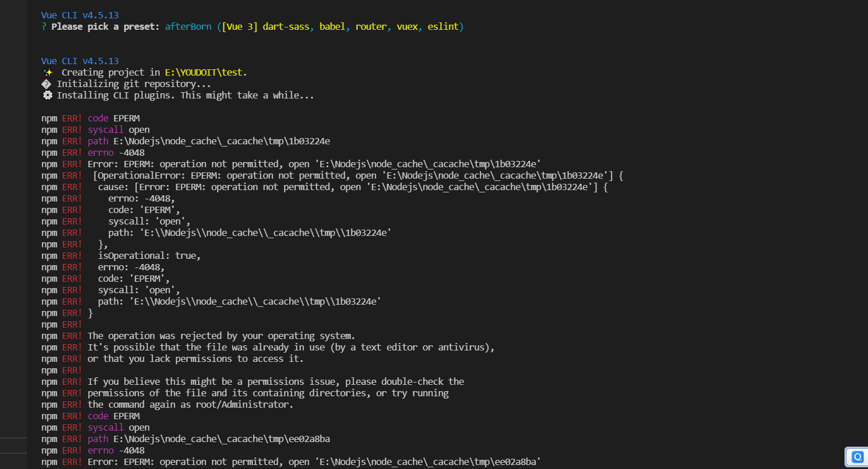Click the project path 'E:\YOUDOIT\test.'
This screenshot has height=469, width=868.
point(206,72)
